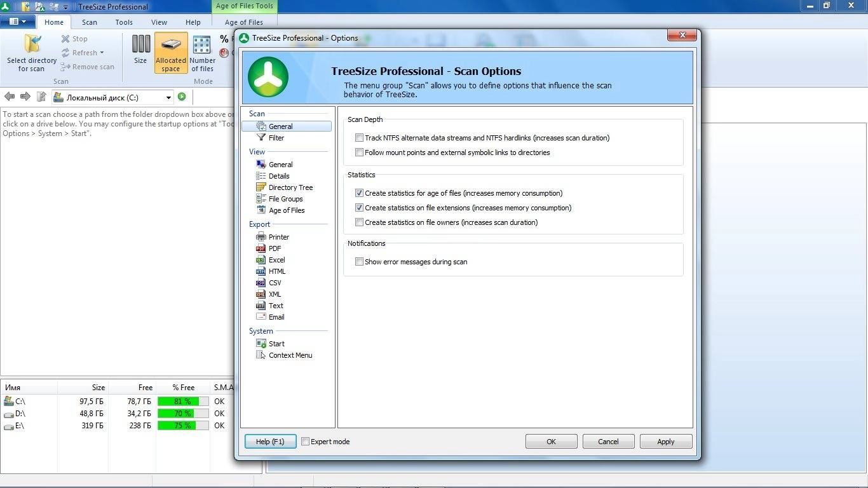Click Remove scan in ribbon

(x=88, y=67)
